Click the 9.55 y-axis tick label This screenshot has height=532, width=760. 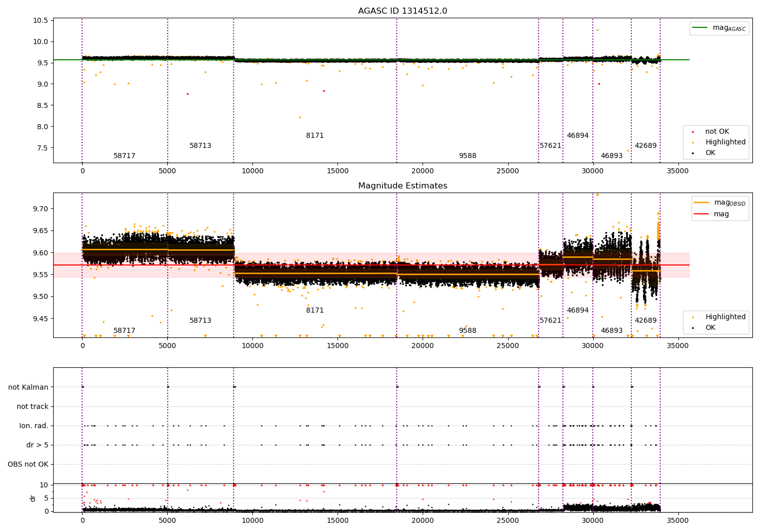(x=41, y=275)
